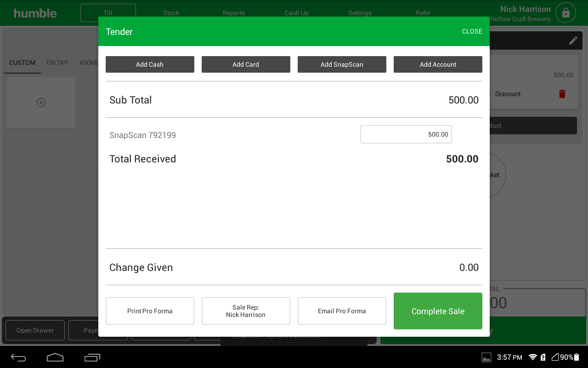Add an account payment
The width and height of the screenshot is (588, 368).
(438, 64)
